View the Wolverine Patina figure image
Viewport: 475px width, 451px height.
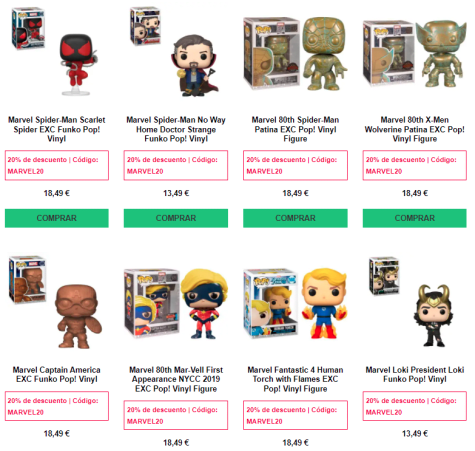tap(415, 53)
